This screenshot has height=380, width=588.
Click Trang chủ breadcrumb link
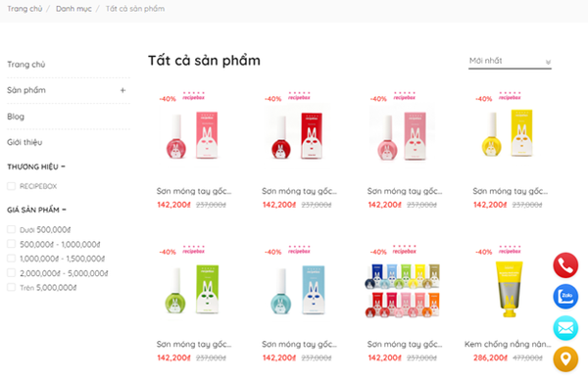(x=24, y=9)
